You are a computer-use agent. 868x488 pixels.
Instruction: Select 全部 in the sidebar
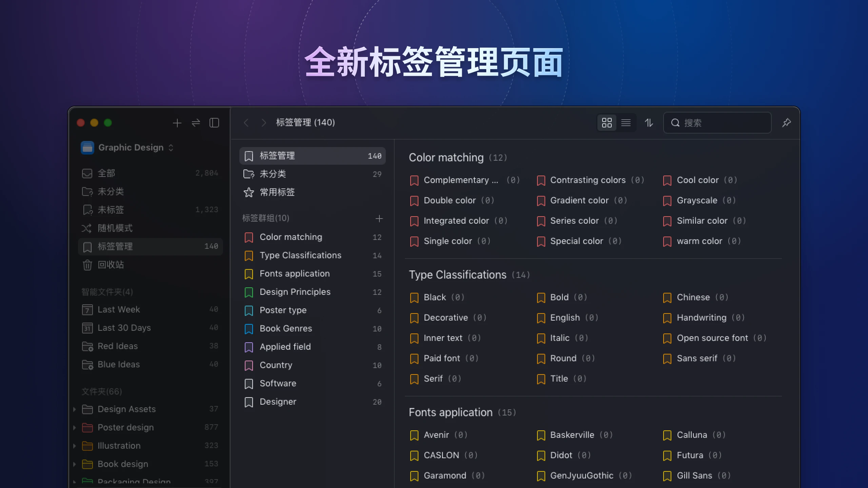[150, 173]
